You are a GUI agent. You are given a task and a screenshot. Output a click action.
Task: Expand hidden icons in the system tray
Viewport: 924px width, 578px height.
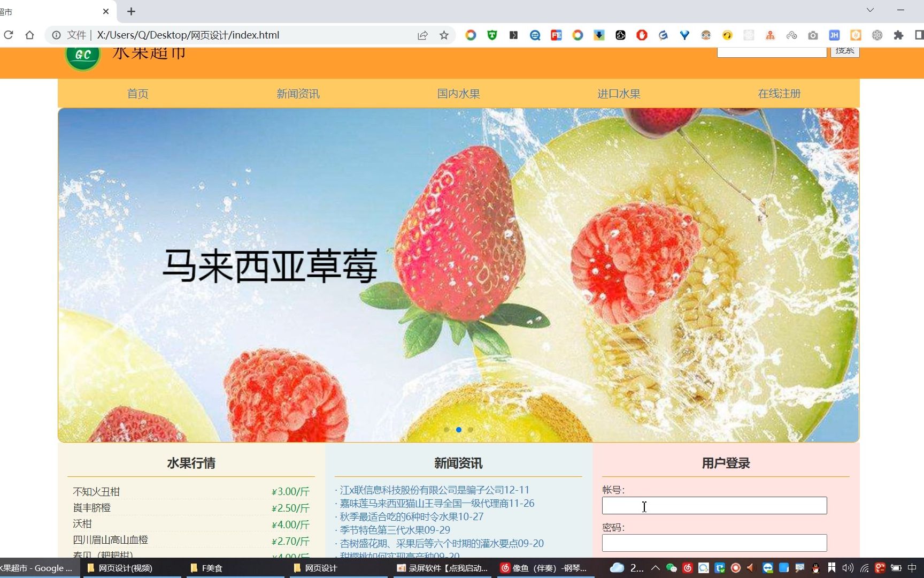[x=655, y=568]
